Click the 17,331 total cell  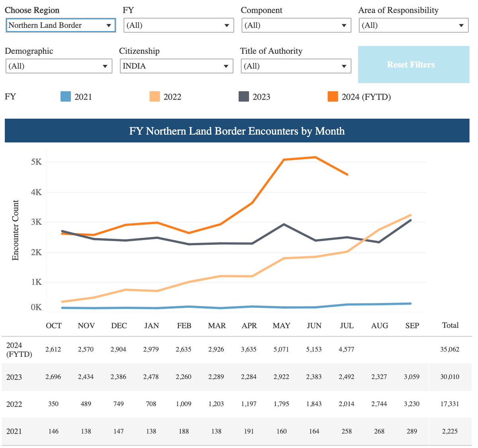point(450,404)
